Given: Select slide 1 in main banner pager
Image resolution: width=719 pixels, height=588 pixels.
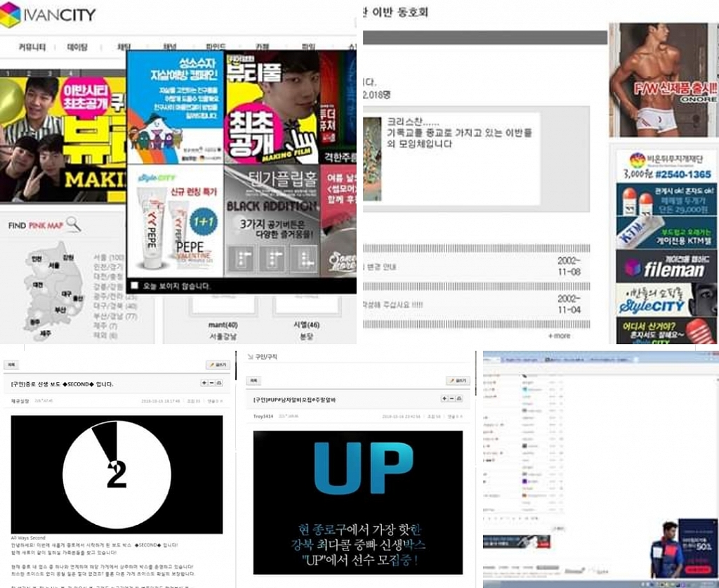Looking at the screenshot, I should pyautogui.click(x=8, y=73).
